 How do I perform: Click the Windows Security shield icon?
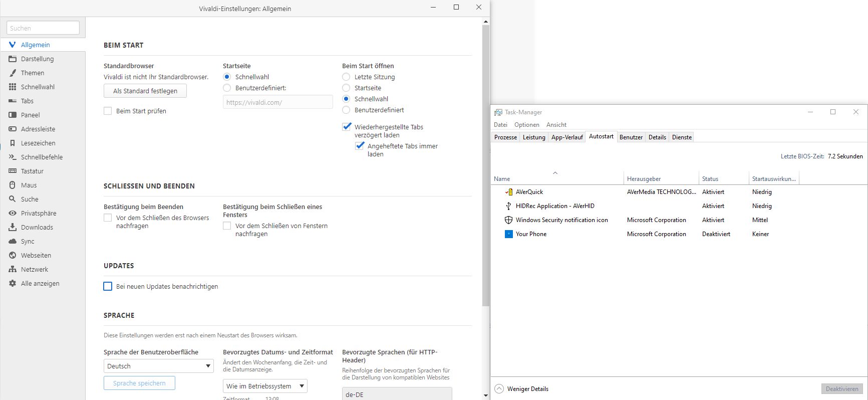508,220
